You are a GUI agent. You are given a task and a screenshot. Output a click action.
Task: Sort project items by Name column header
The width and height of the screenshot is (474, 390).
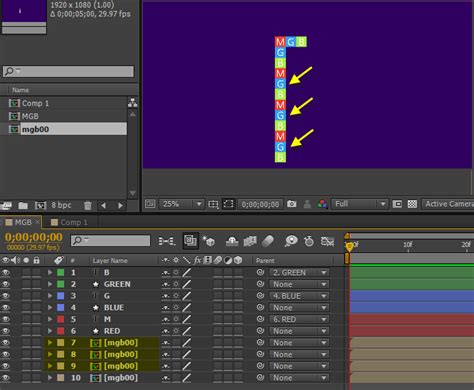[x=20, y=90]
